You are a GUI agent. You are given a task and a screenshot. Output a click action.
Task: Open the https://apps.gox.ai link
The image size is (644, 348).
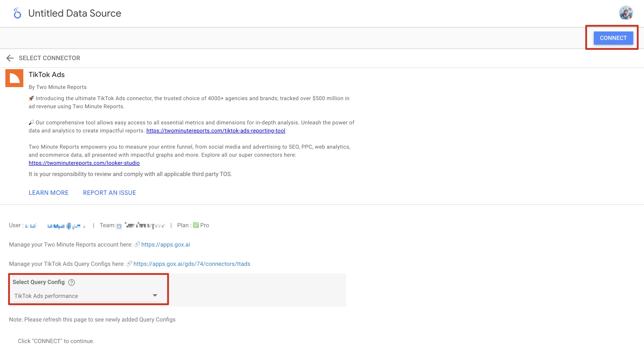tap(165, 244)
